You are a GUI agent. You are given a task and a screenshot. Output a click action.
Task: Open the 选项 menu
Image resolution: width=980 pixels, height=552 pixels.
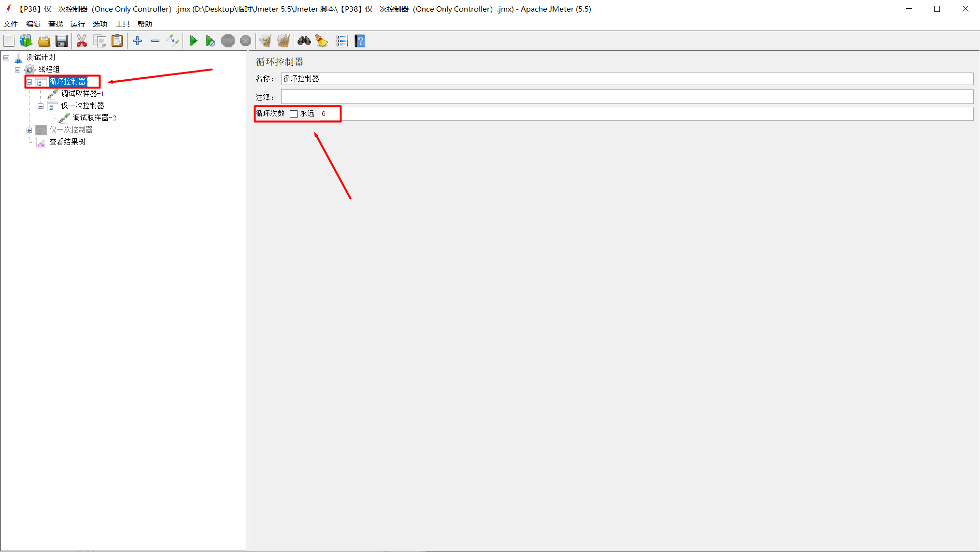(100, 24)
